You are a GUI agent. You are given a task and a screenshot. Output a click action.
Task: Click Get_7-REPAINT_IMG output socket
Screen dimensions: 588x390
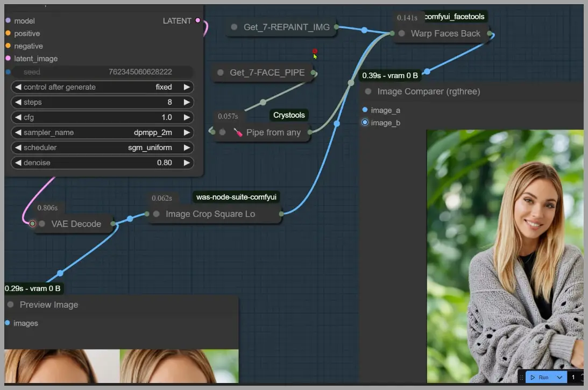click(x=336, y=27)
